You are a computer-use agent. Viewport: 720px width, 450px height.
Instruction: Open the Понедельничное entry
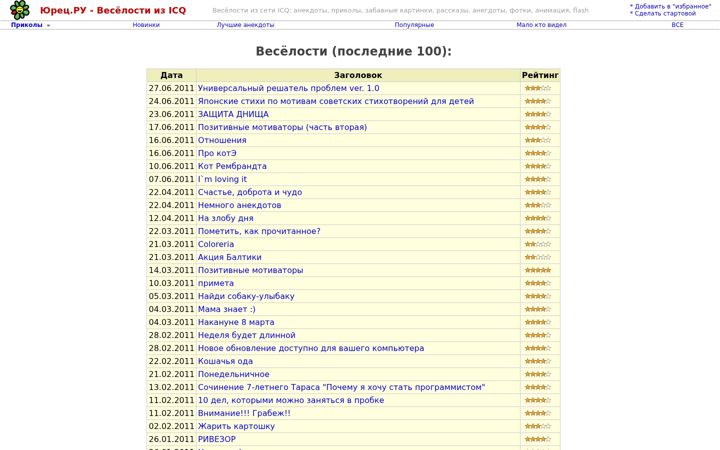pyautogui.click(x=233, y=374)
